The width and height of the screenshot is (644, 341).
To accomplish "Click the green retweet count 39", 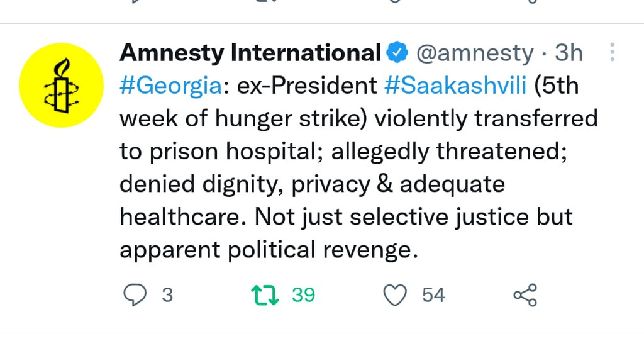I will tap(303, 294).
